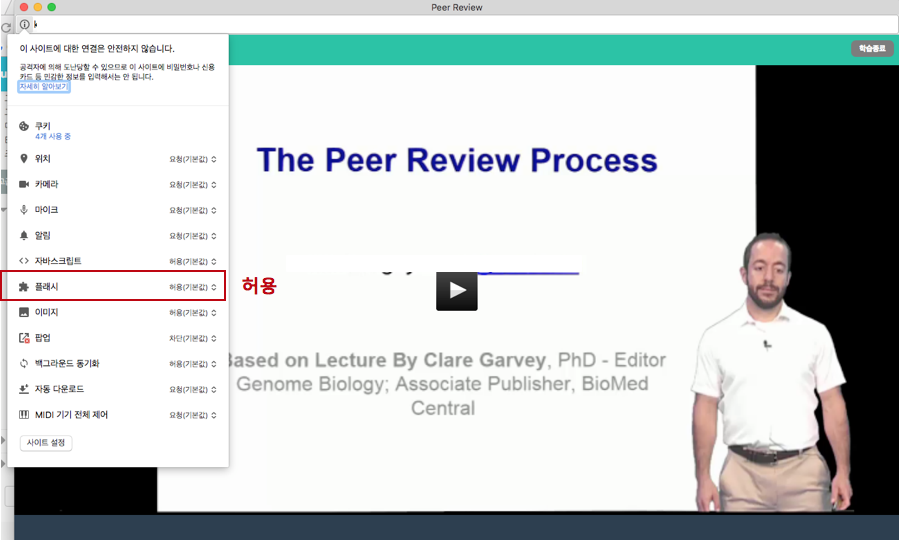Open the 플래시 permission dropdown

pos(193,287)
